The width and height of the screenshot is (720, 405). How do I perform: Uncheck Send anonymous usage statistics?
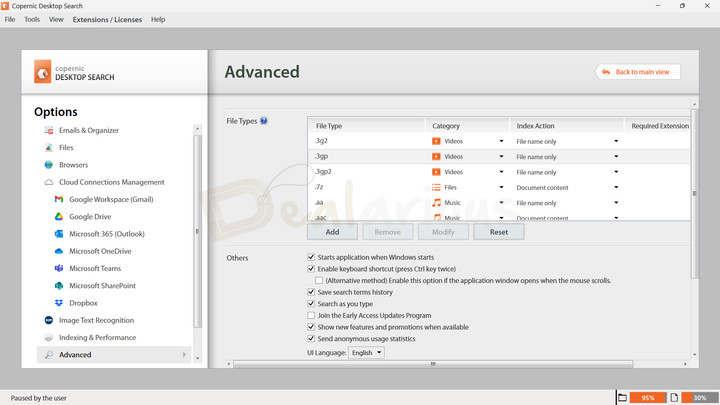(311, 338)
